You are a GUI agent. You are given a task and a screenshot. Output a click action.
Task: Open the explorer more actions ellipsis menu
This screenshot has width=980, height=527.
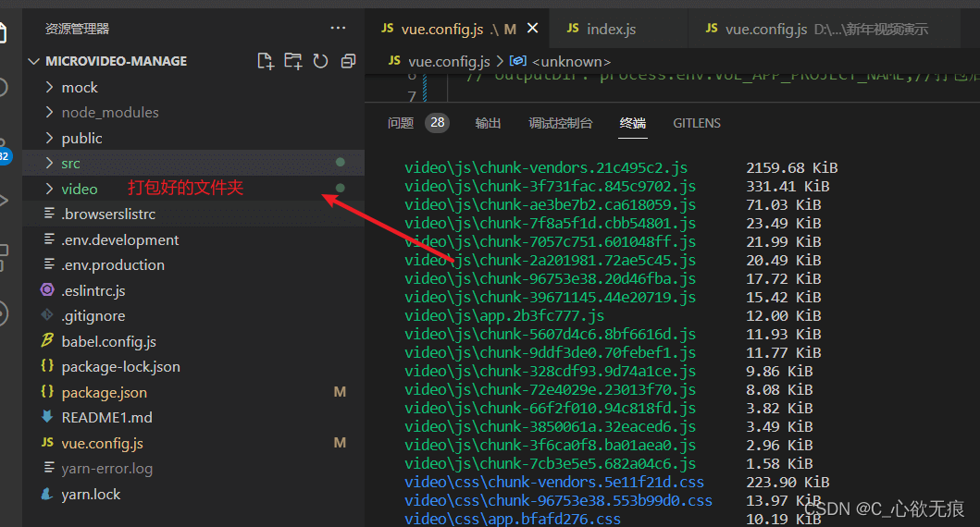338,29
